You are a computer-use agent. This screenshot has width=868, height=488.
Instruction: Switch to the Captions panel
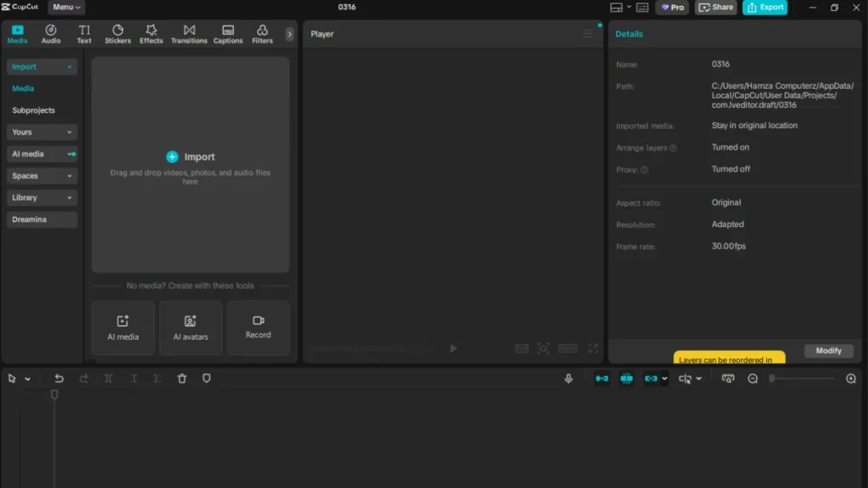tap(227, 34)
